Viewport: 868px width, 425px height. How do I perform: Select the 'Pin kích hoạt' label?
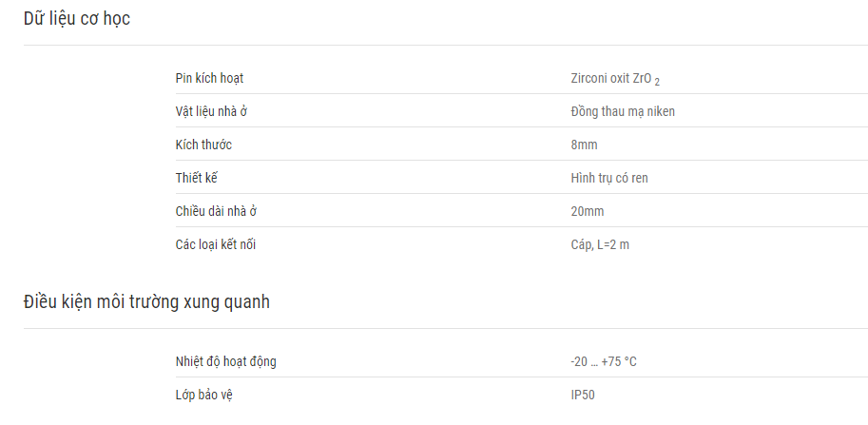point(209,79)
